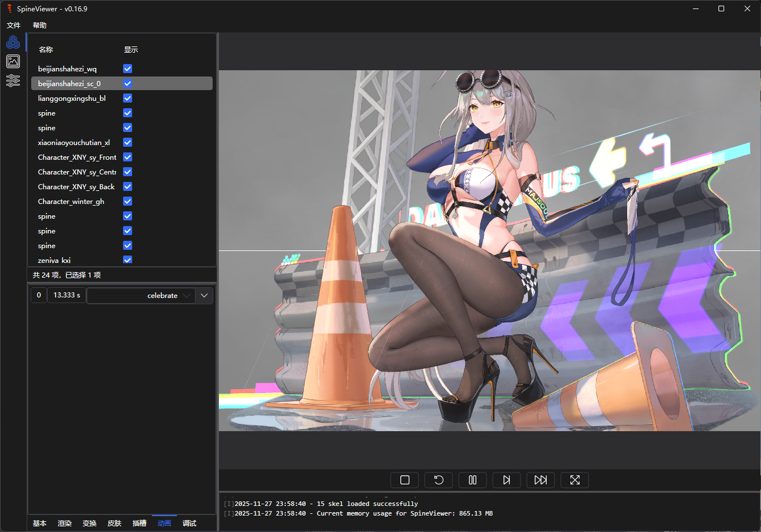761x532 pixels.
Task: Switch to the 基本 tab
Action: (40, 524)
